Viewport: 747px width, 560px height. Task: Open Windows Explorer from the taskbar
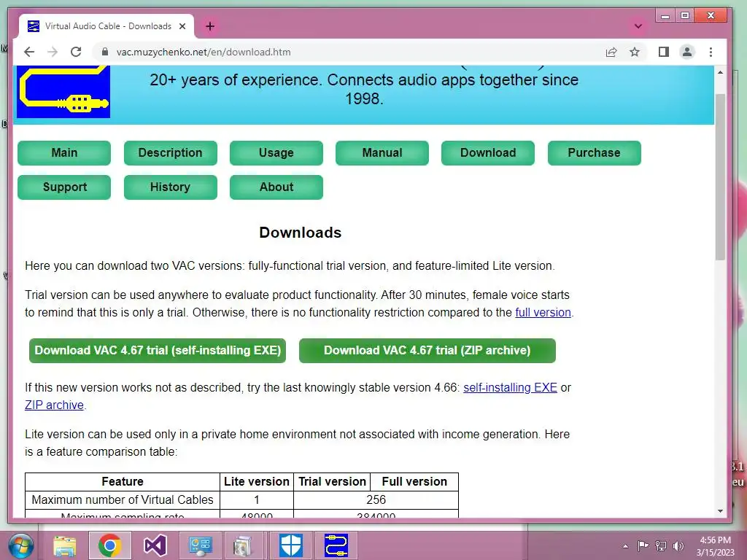65,545
